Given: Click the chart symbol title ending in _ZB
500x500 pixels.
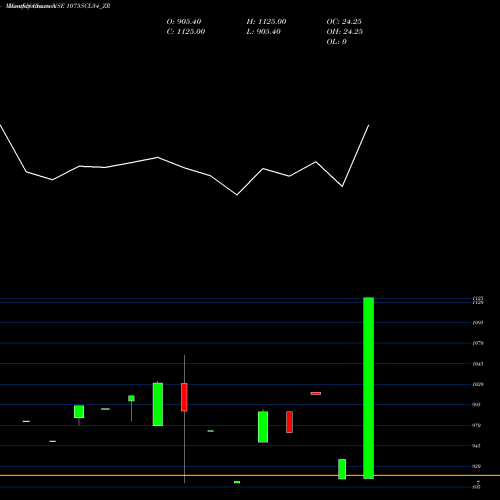Looking at the screenshot, I should (x=58, y=6).
